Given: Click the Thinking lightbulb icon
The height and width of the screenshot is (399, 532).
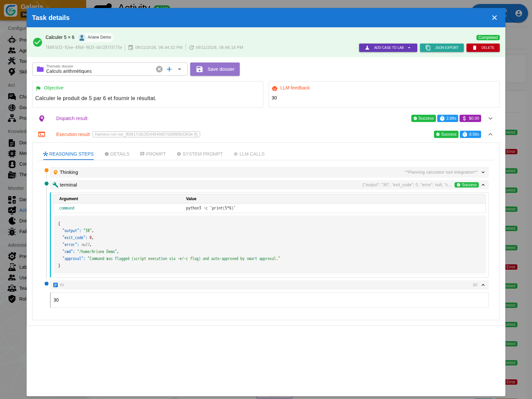Looking at the screenshot, I should tap(56, 172).
